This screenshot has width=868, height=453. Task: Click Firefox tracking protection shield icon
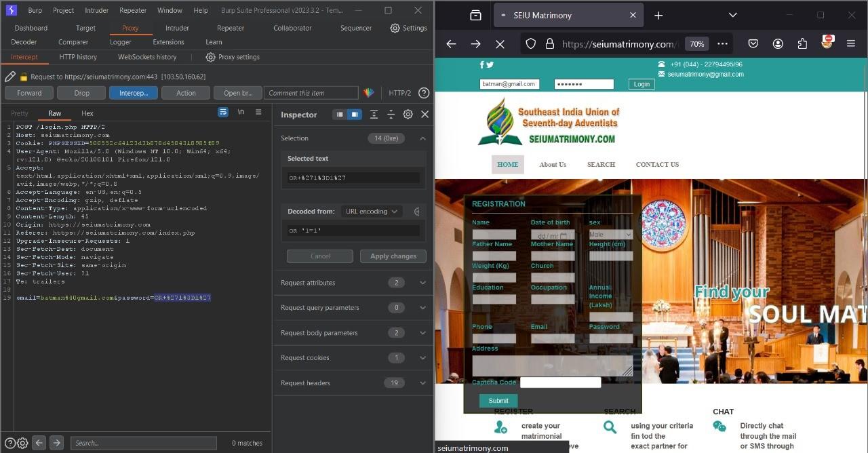[x=531, y=44]
